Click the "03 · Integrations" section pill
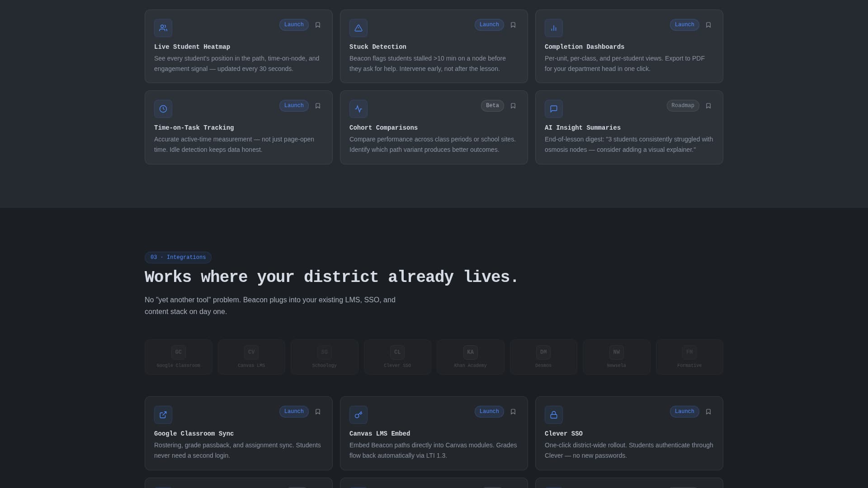Screen dimensions: 868x488 (178, 258)
